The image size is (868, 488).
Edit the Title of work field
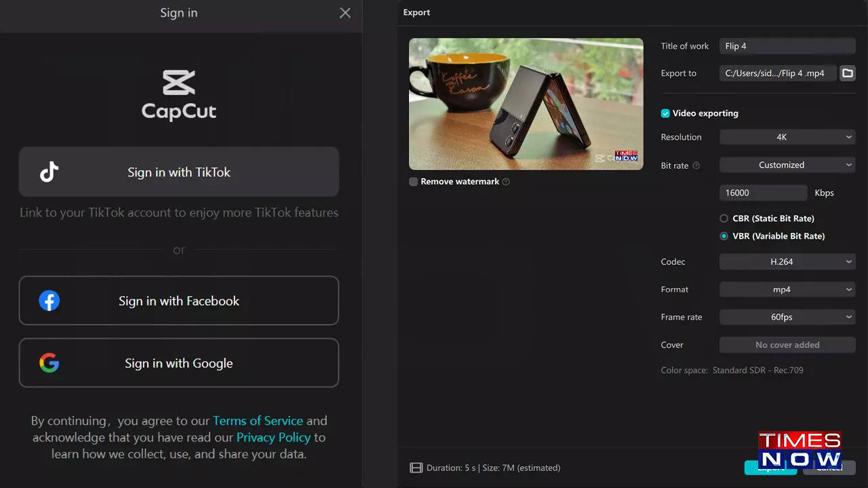click(787, 46)
